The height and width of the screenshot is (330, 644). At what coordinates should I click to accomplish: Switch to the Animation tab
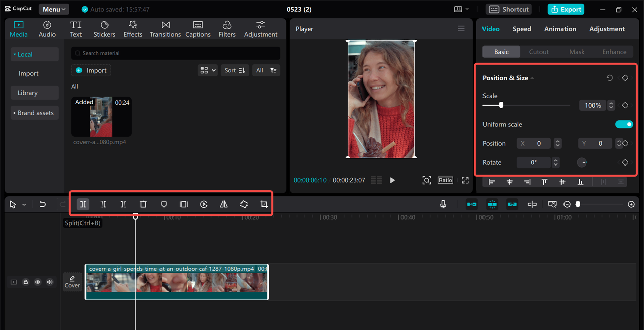pos(560,29)
